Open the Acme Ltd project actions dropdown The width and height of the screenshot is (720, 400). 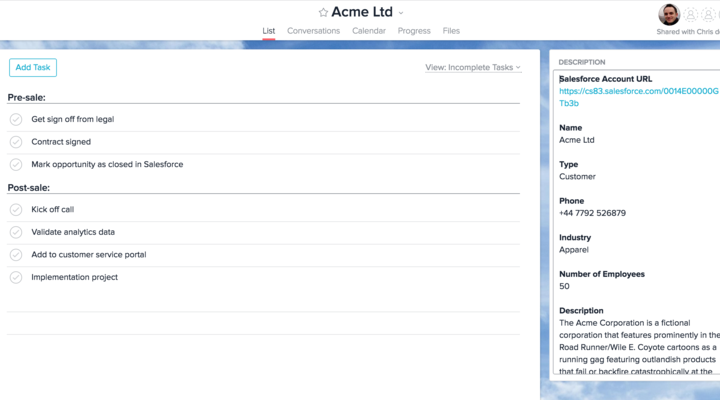point(401,13)
